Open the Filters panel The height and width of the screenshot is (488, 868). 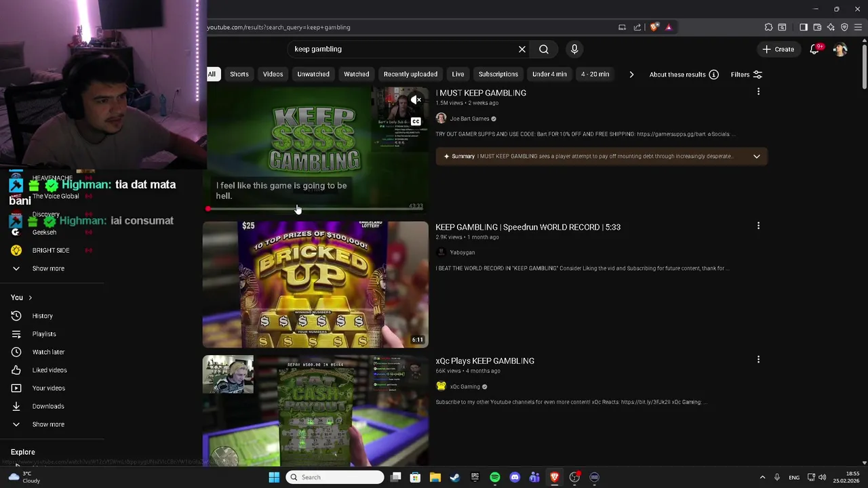747,75
